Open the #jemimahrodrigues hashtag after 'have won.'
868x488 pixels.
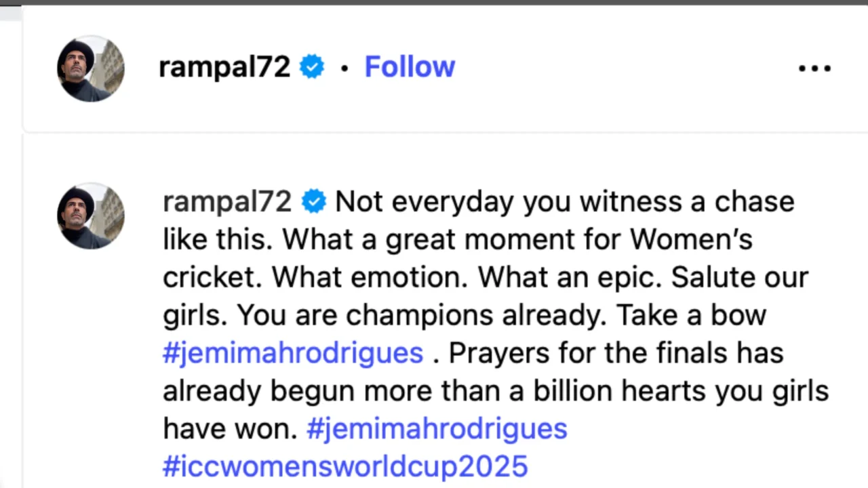437,429
